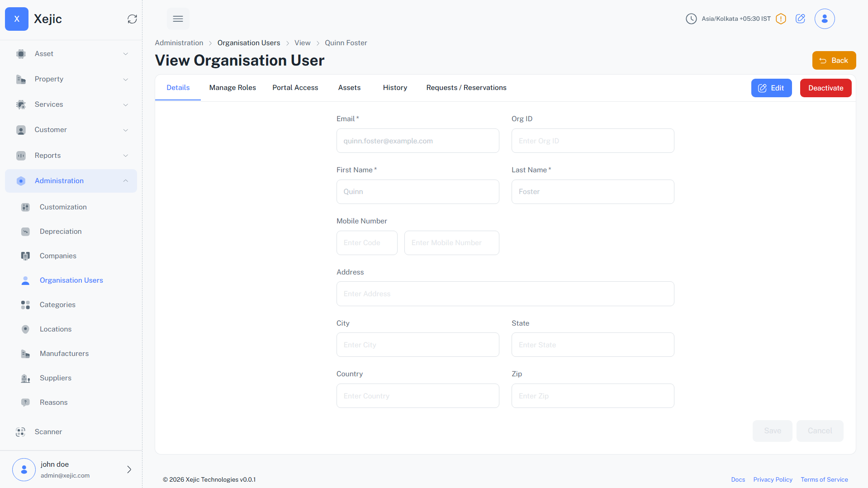Click the Last Name field

point(593,192)
